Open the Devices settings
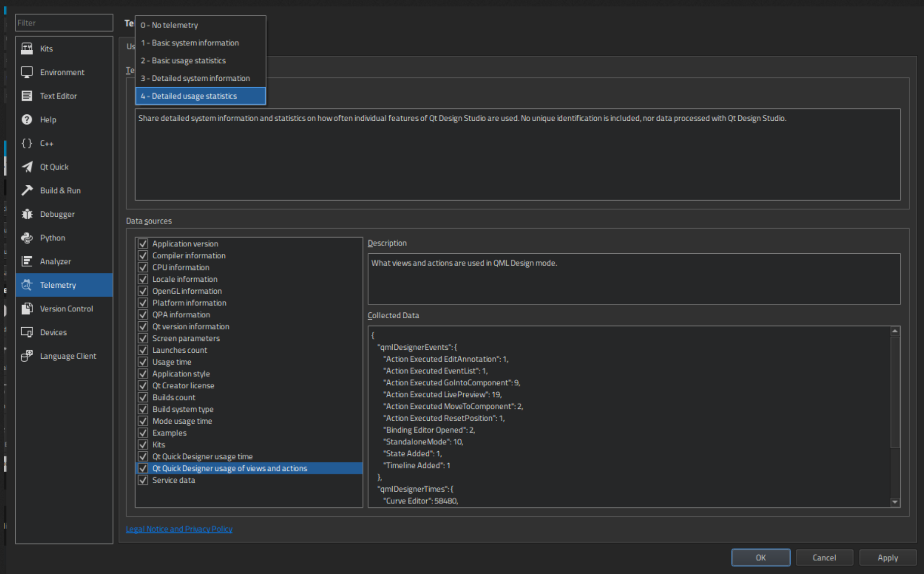924x574 pixels. click(x=53, y=332)
